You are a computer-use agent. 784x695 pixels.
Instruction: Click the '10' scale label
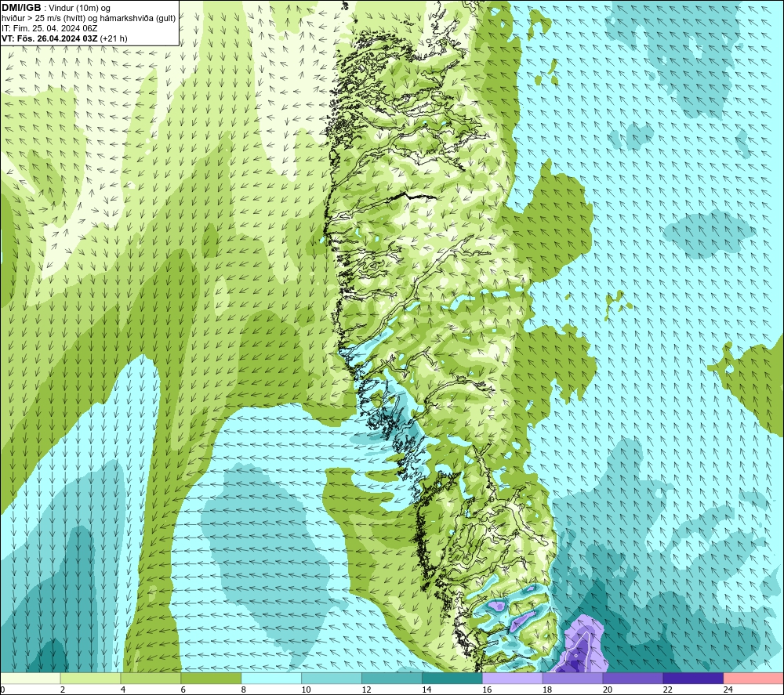point(306,690)
